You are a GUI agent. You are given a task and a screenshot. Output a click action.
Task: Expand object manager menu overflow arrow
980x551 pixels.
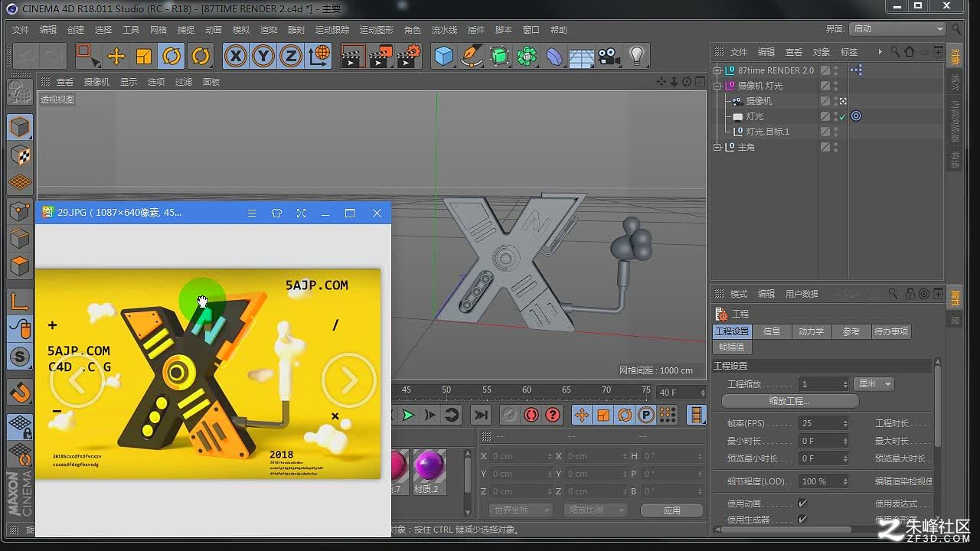(x=880, y=52)
